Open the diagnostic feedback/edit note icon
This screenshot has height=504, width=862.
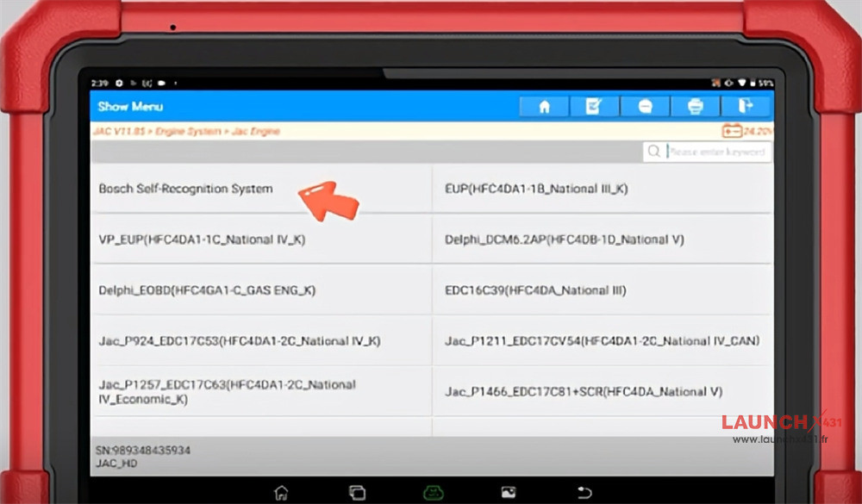pos(594,106)
